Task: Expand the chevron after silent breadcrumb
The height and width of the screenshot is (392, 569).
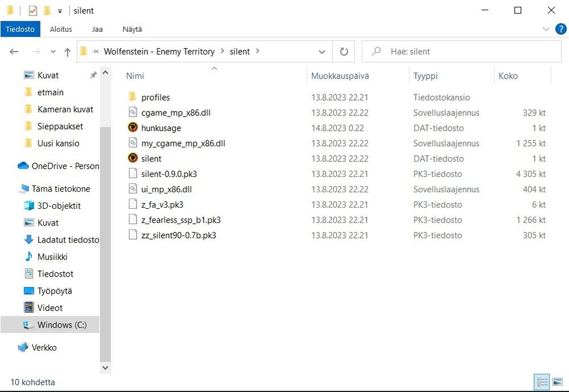Action: point(257,51)
